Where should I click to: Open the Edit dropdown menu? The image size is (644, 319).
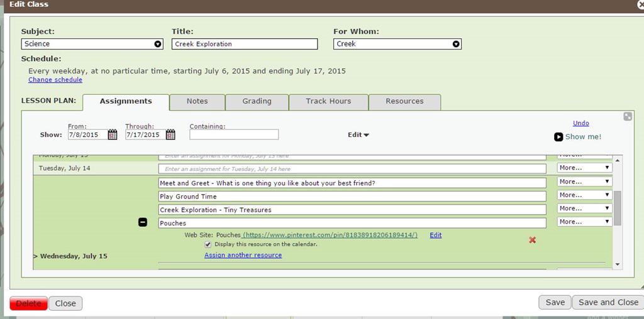tap(358, 134)
